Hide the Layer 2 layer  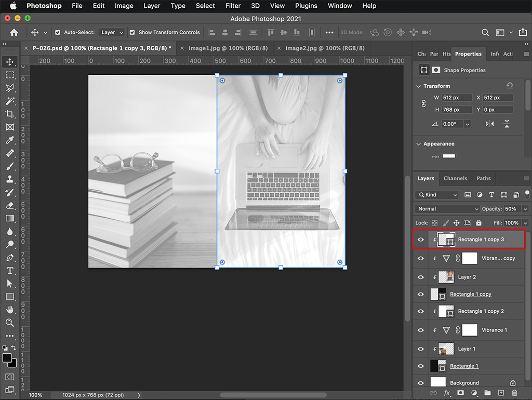[421, 277]
